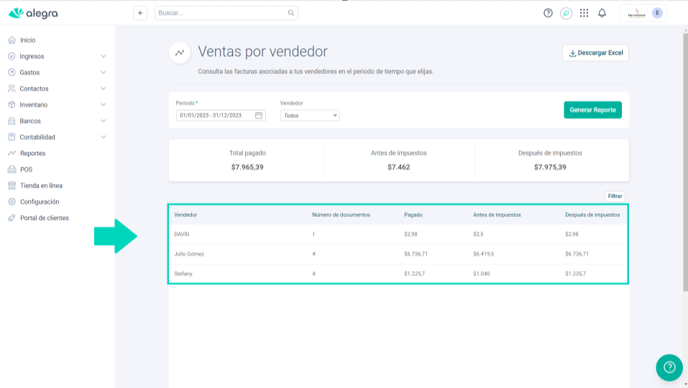Sort by Pagado column header
688x388 pixels.
pos(413,215)
